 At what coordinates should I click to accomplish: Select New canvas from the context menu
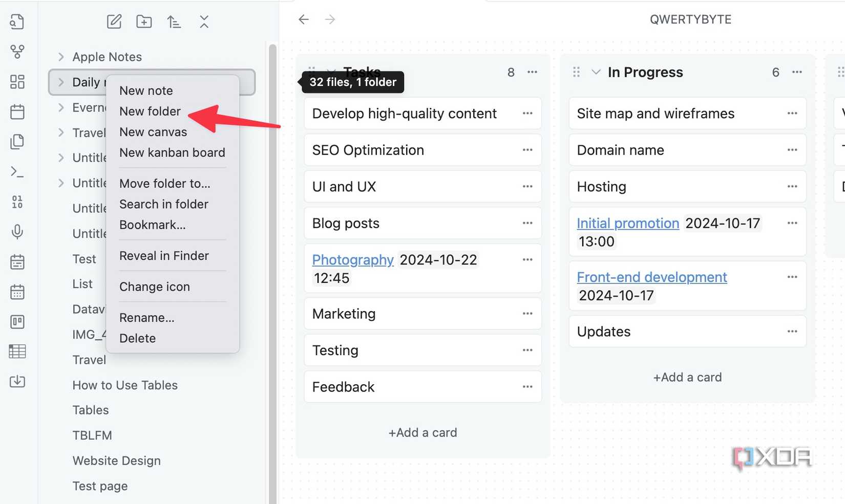153,132
